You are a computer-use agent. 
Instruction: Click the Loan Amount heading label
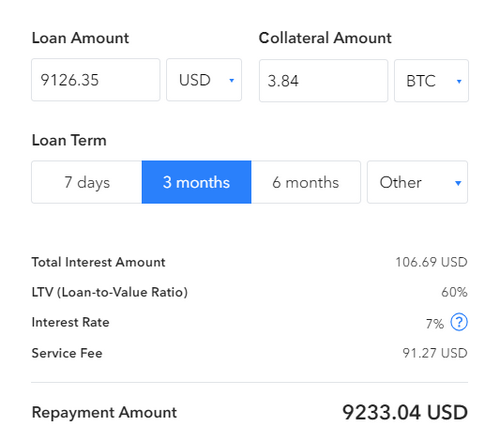pos(80,38)
